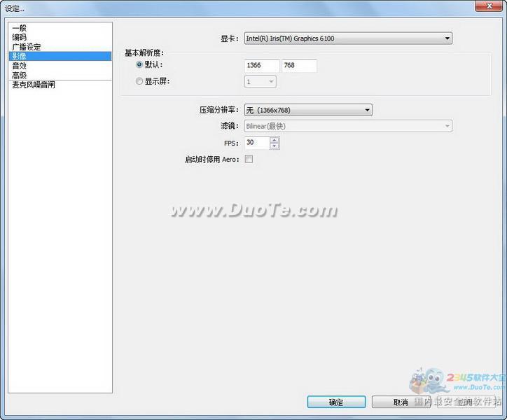Increase FPS with the up arrow
Screen dimensions: 507x420
point(275,140)
